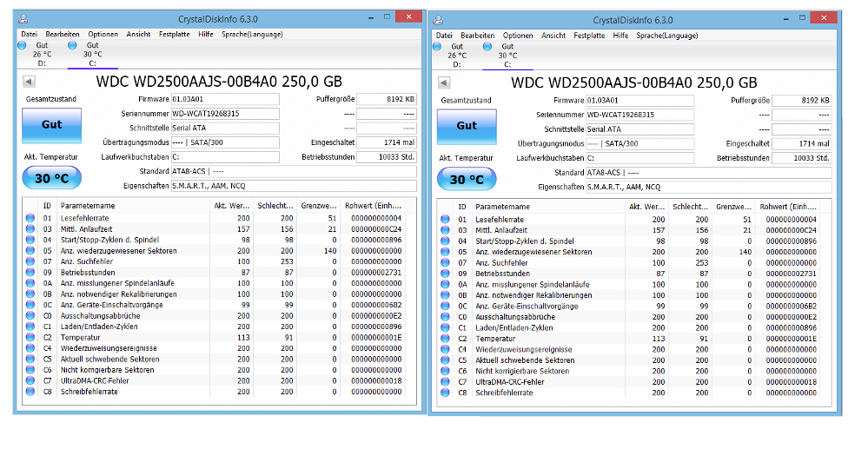
Task: Click previous disk arrow in left window
Action: (29, 82)
